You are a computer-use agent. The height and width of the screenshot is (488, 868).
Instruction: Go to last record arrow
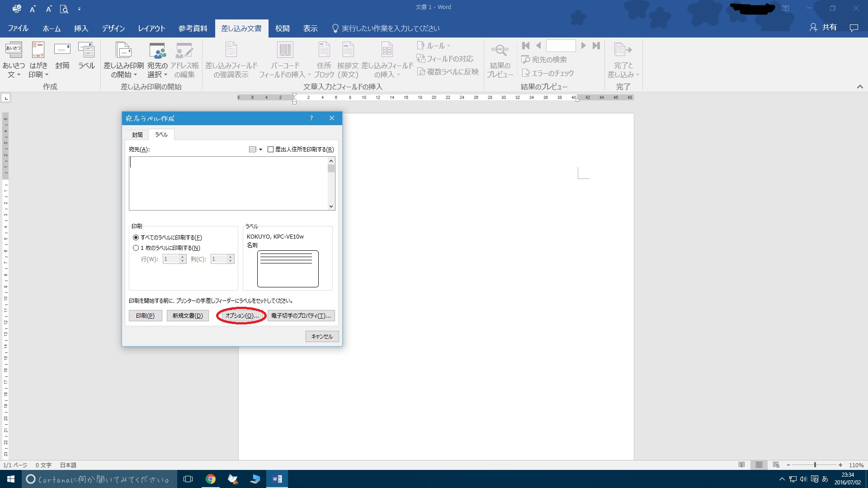click(596, 46)
